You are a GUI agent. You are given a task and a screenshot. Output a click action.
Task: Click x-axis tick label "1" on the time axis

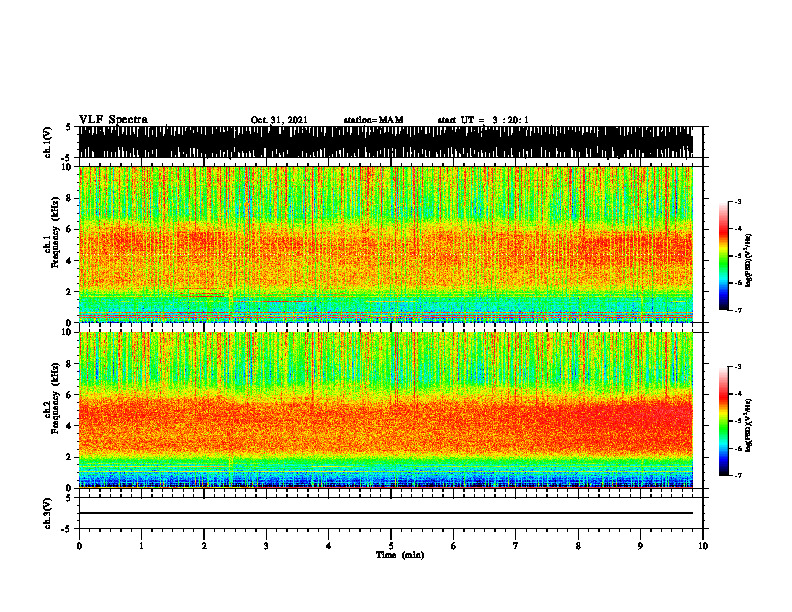tap(141, 546)
